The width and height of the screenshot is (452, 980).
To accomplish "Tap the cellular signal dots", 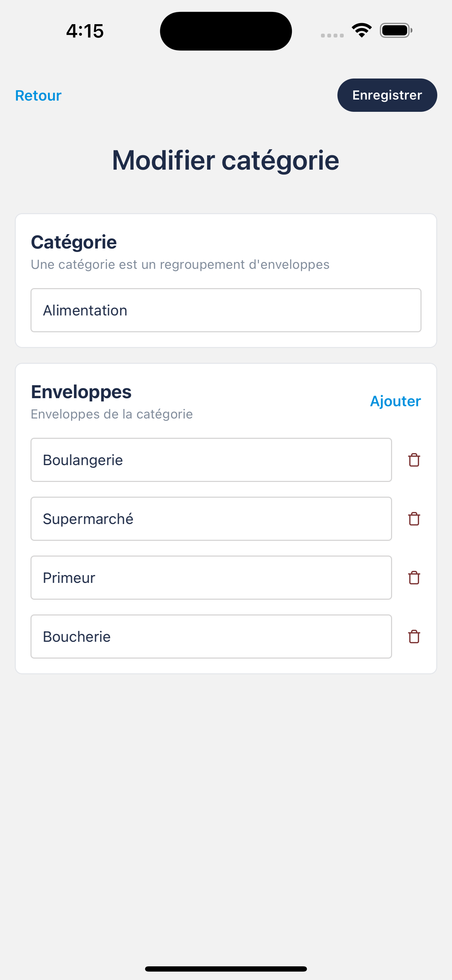I will click(x=332, y=35).
